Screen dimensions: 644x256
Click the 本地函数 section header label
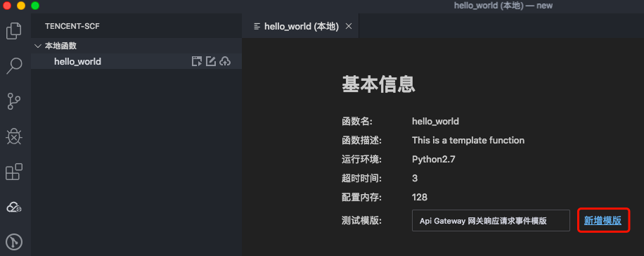tap(60, 46)
